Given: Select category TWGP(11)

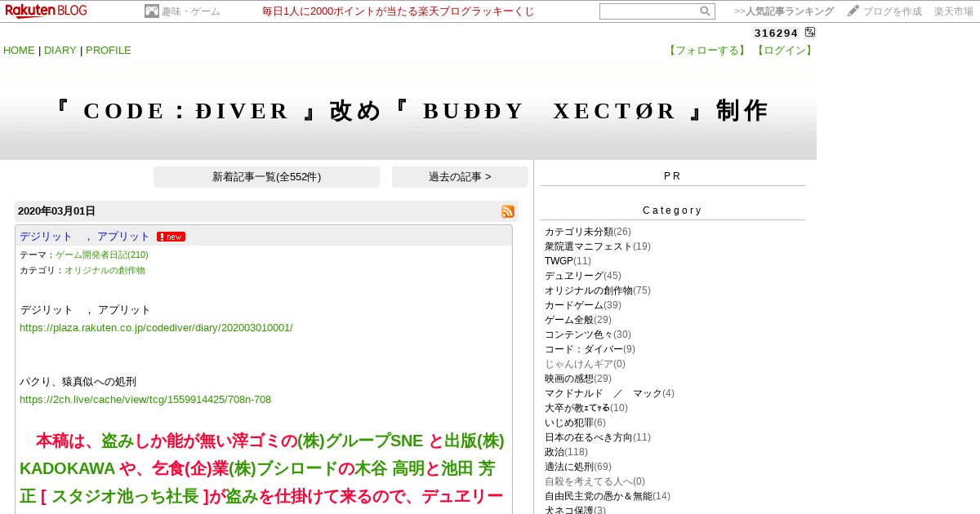Looking at the screenshot, I should coord(568,261).
